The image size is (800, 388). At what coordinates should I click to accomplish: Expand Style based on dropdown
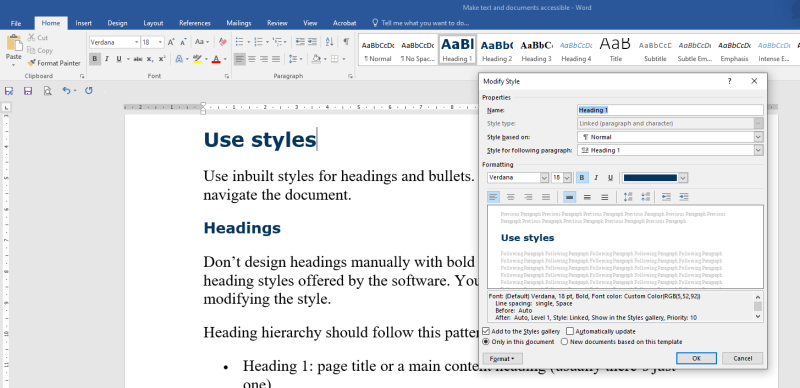tap(758, 137)
